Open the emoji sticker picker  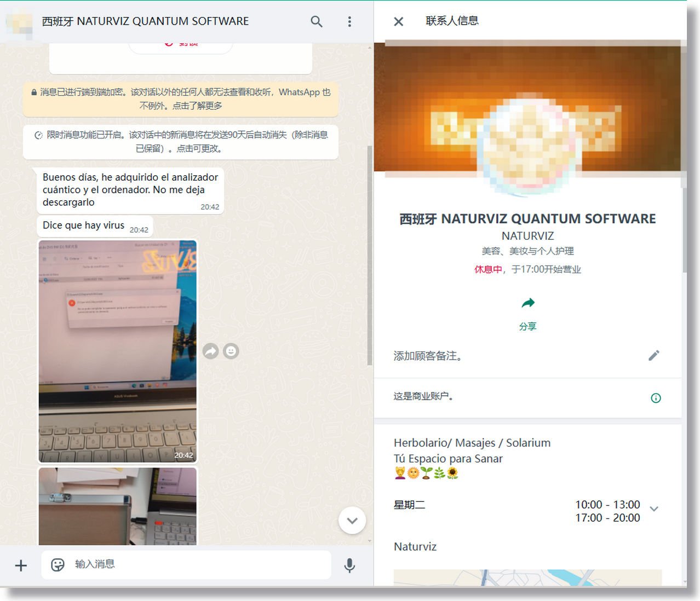[x=58, y=565]
